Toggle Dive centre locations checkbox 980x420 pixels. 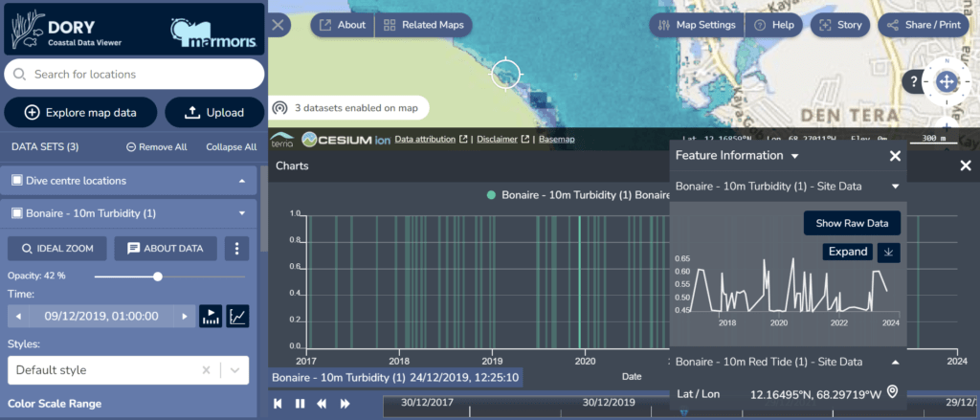(x=17, y=181)
